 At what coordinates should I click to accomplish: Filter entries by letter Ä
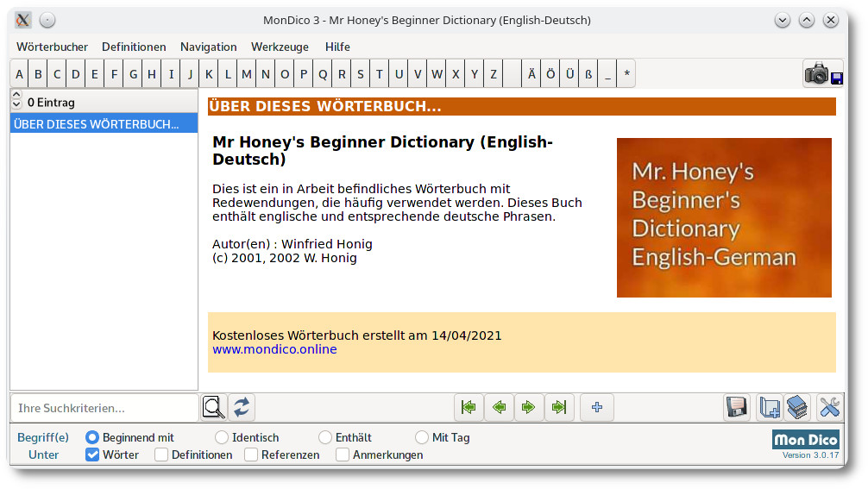tap(531, 74)
